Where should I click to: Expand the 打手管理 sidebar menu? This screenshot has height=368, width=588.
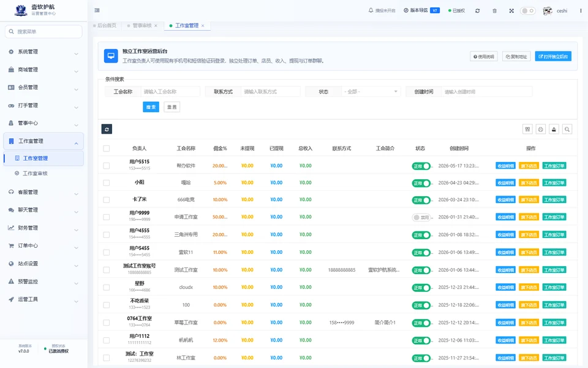(x=43, y=105)
